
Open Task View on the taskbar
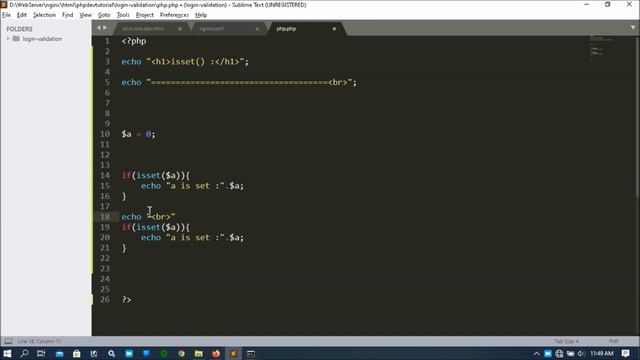41,353
